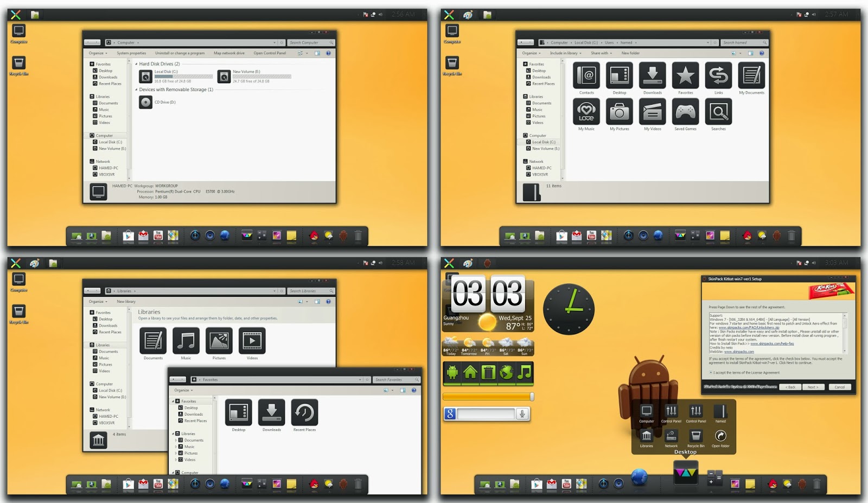The image size is (868, 503).
Task: Toggle preview pane in the Favorites window
Action: coord(403,390)
